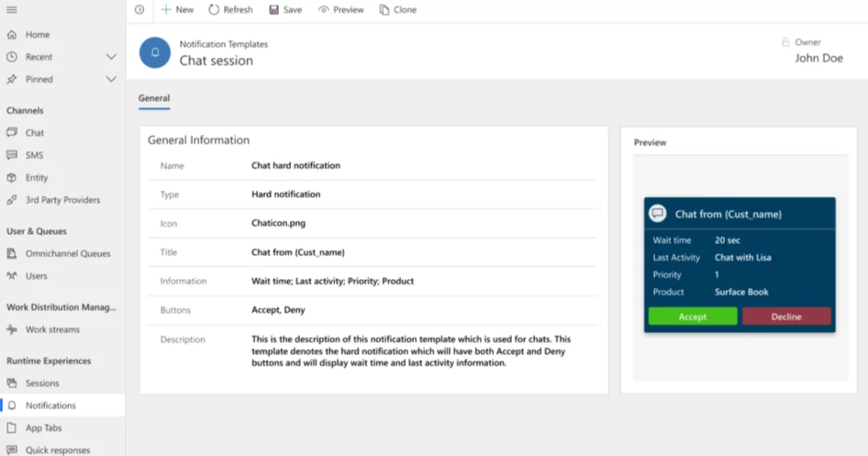The image size is (868, 456).
Task: Click the New command label
Action: pyautogui.click(x=184, y=9)
